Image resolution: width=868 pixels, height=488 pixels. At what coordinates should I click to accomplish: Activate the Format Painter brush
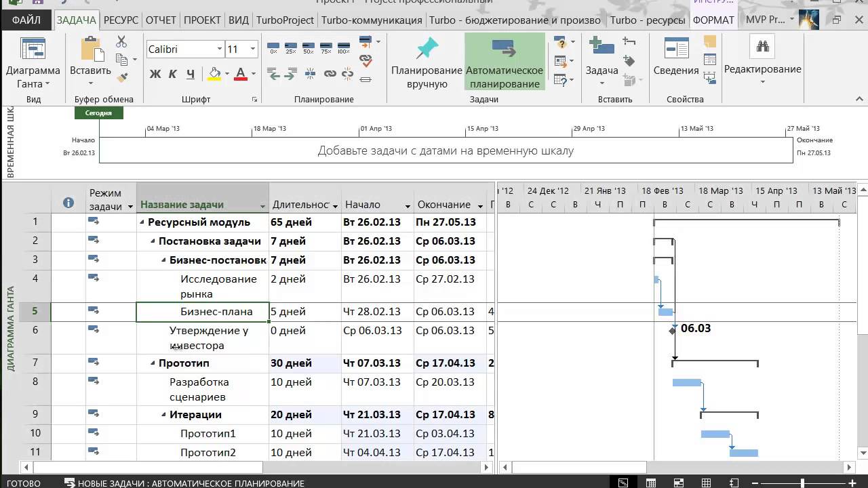pyautogui.click(x=121, y=77)
